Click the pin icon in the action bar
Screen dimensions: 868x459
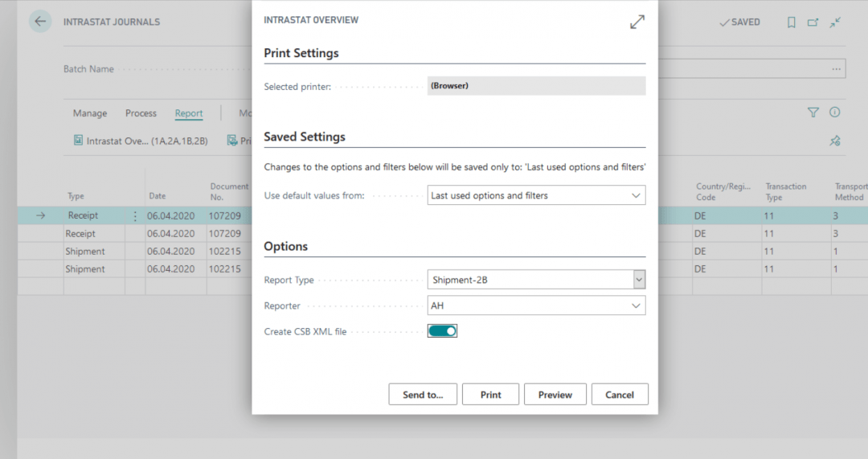pos(835,141)
